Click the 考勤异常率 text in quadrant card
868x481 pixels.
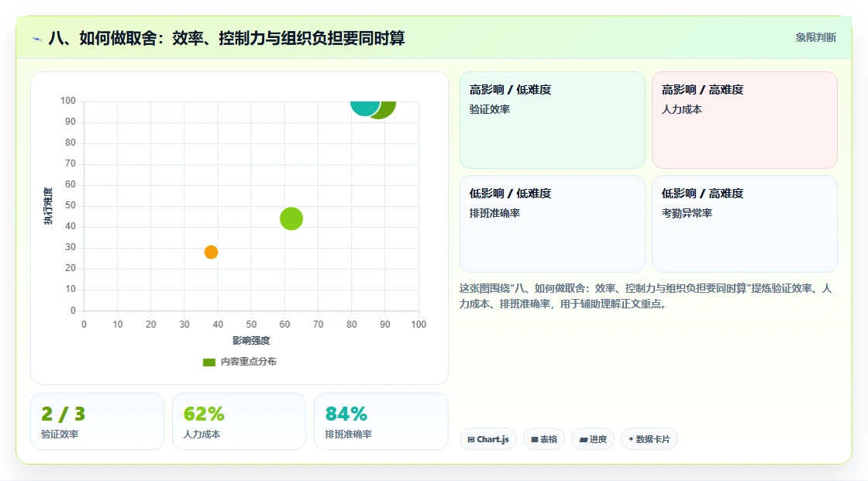point(687,213)
